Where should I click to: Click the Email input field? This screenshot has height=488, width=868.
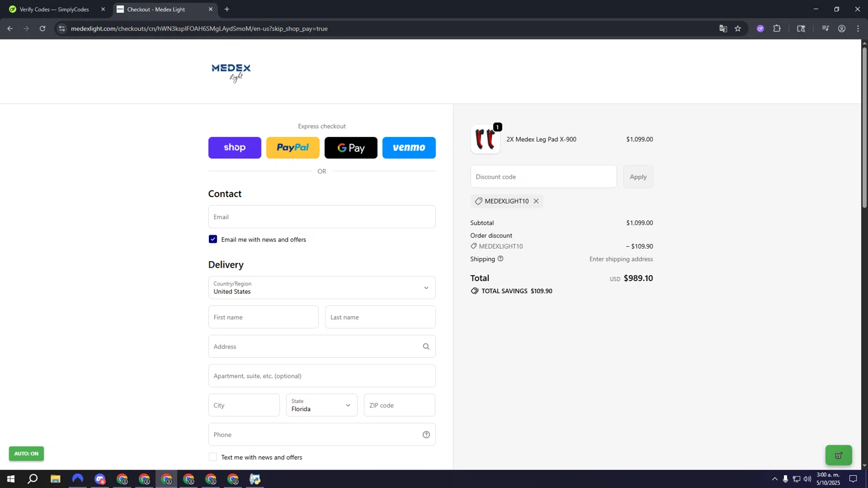322,217
